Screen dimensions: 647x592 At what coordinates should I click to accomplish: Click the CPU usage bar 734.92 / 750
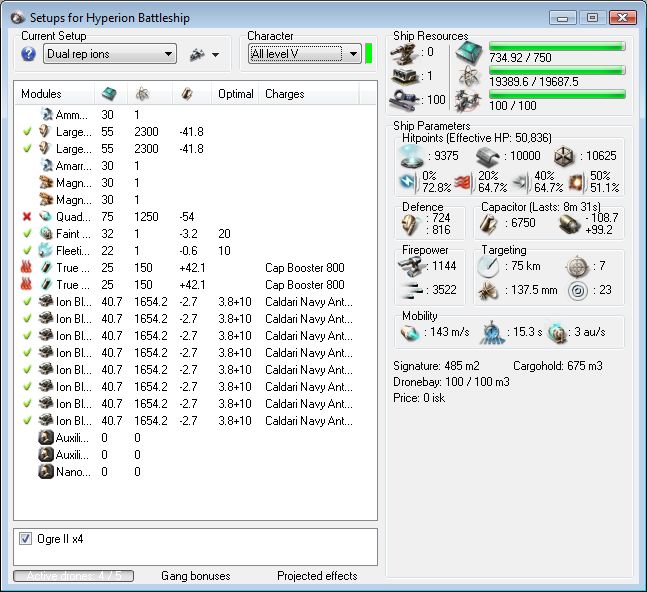557,46
